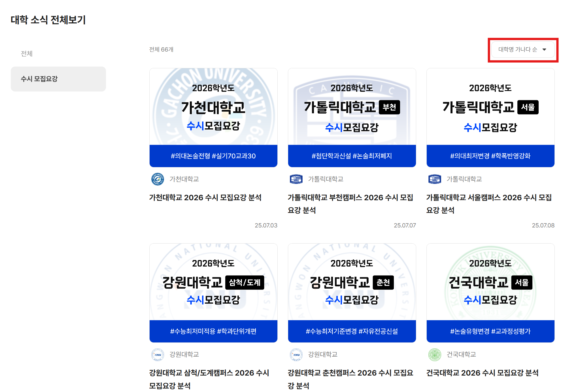Select the 전체 category tab
The image size is (563, 392).
tap(27, 54)
